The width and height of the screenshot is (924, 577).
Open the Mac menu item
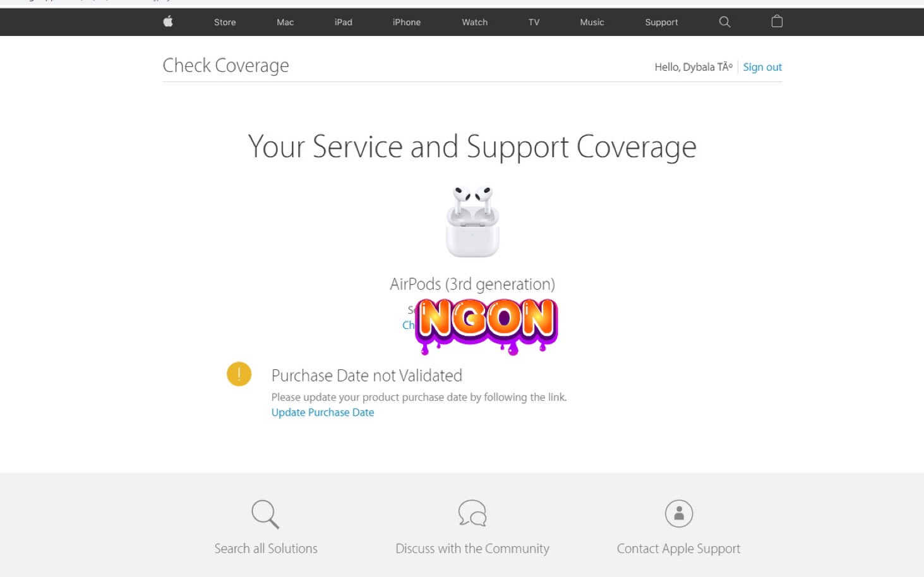point(285,22)
